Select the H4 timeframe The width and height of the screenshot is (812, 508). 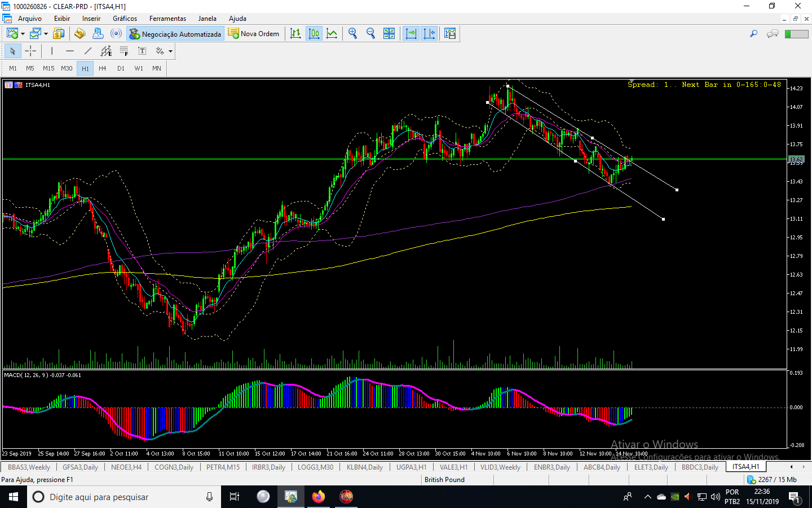tap(103, 68)
